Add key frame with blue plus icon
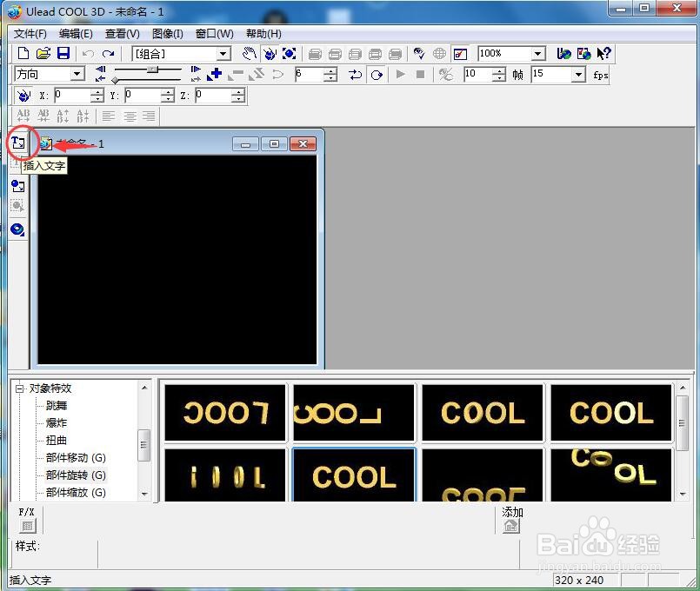 pyautogui.click(x=215, y=74)
